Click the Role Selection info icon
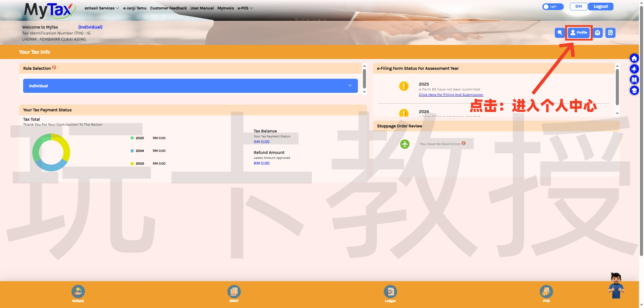 (x=54, y=68)
